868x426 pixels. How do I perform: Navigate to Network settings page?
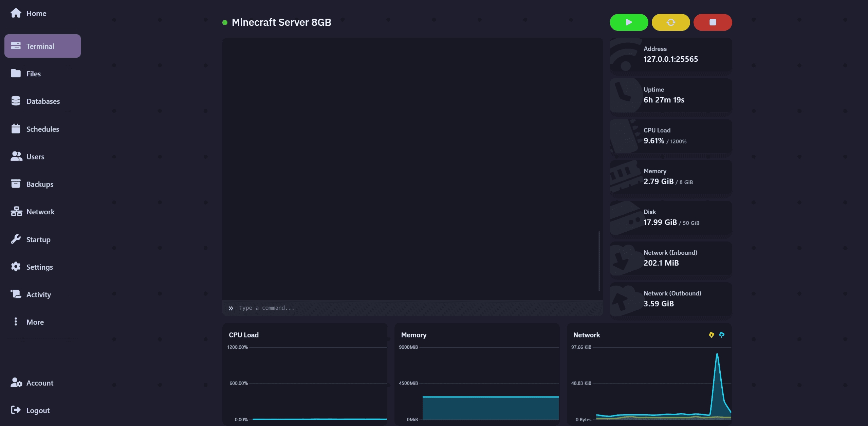point(40,212)
